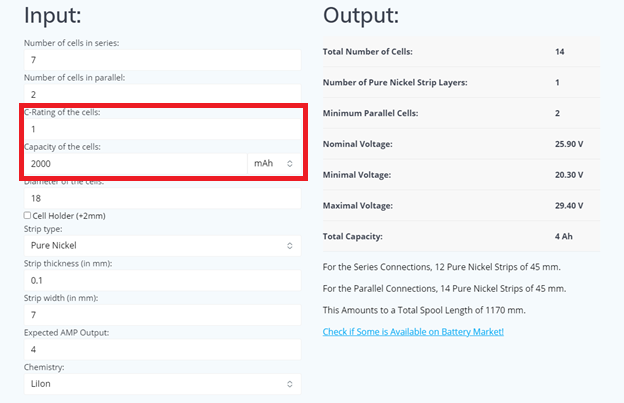Image resolution: width=624 pixels, height=403 pixels.
Task: Expand the Strip type Pure Nickel dropdown
Action: coord(161,245)
